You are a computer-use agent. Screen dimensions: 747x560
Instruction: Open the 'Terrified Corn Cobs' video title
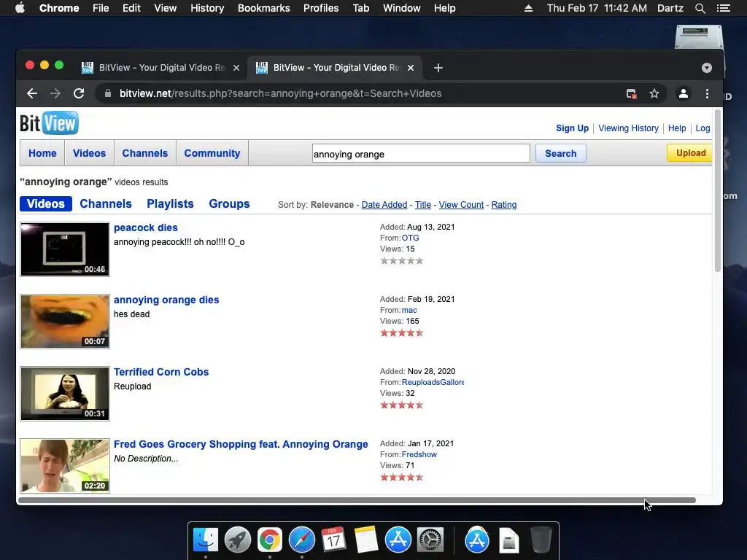coord(161,372)
